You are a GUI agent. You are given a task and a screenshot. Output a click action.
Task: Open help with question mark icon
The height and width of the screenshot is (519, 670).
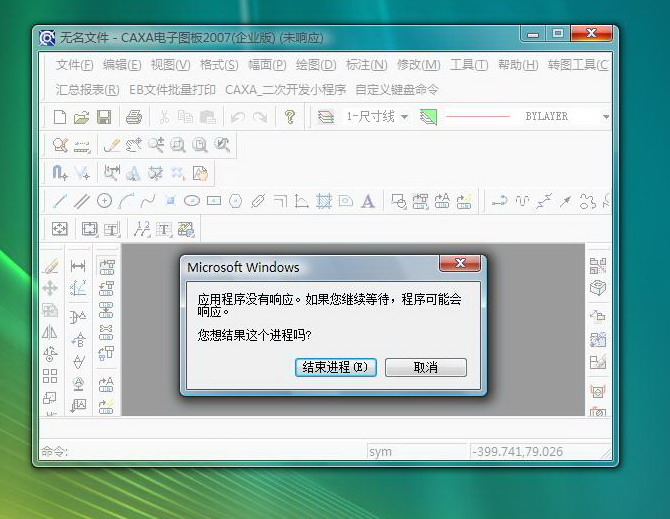pyautogui.click(x=290, y=117)
